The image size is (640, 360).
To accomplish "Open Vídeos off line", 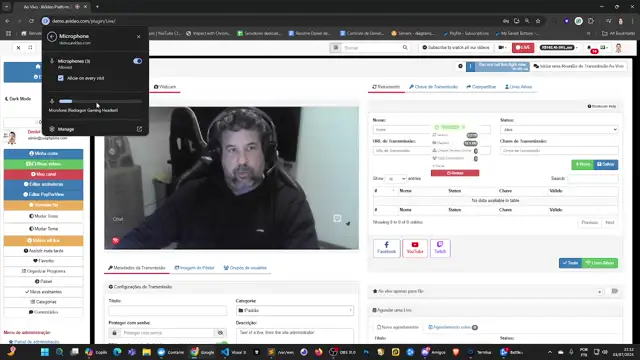I will [43, 240].
